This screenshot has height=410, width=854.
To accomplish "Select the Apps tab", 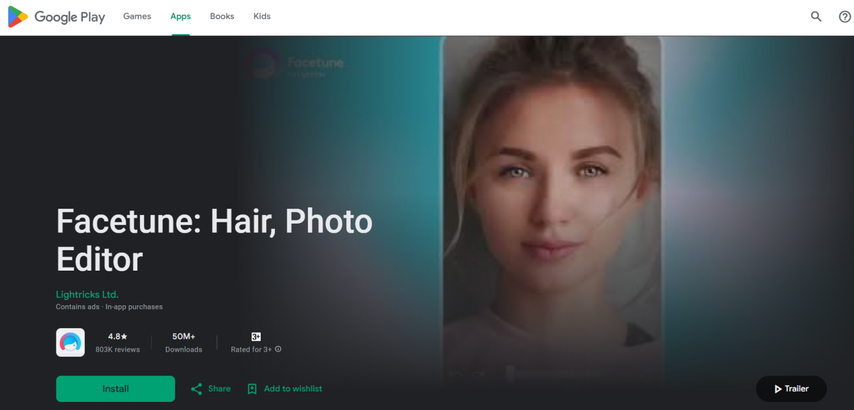I will point(180,16).
